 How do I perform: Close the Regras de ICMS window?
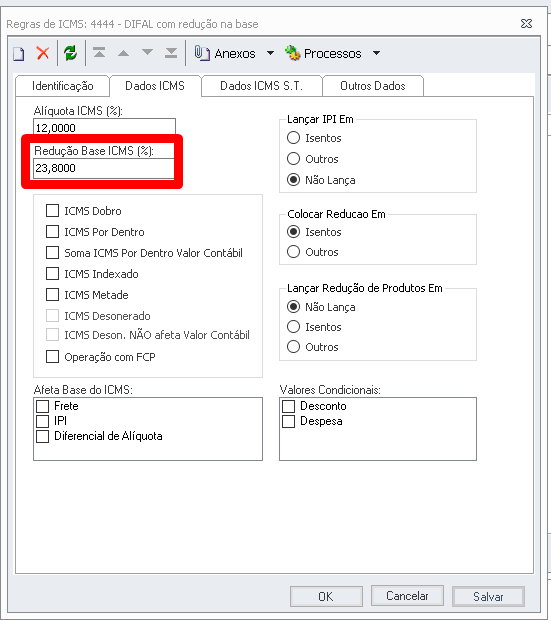527,24
